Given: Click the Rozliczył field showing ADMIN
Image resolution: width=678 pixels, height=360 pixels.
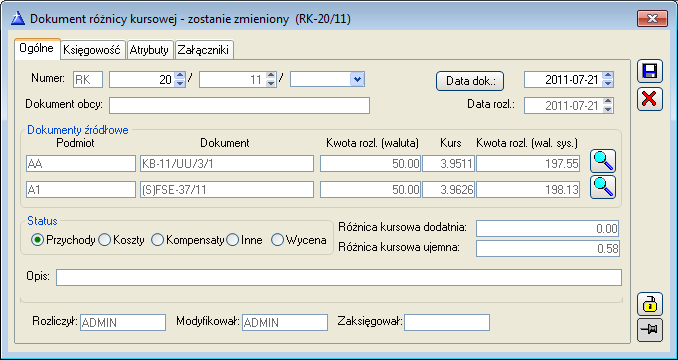Looking at the screenshot, I should click(x=123, y=322).
